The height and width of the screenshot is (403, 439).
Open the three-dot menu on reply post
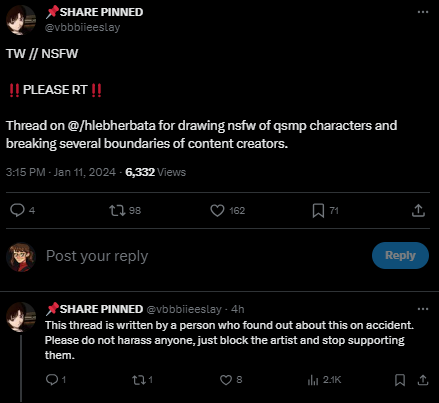423,309
